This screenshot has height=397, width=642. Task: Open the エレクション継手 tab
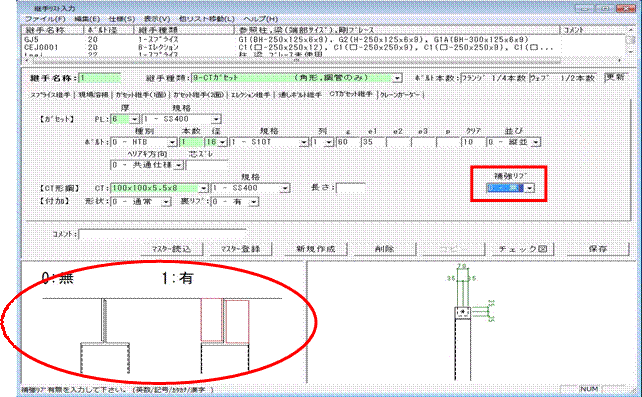(x=250, y=95)
